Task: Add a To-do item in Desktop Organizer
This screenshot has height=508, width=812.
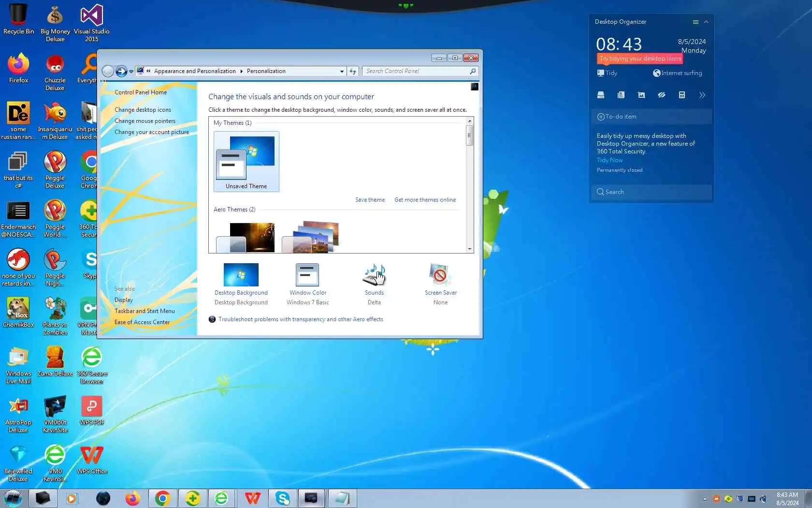Action: [x=651, y=117]
